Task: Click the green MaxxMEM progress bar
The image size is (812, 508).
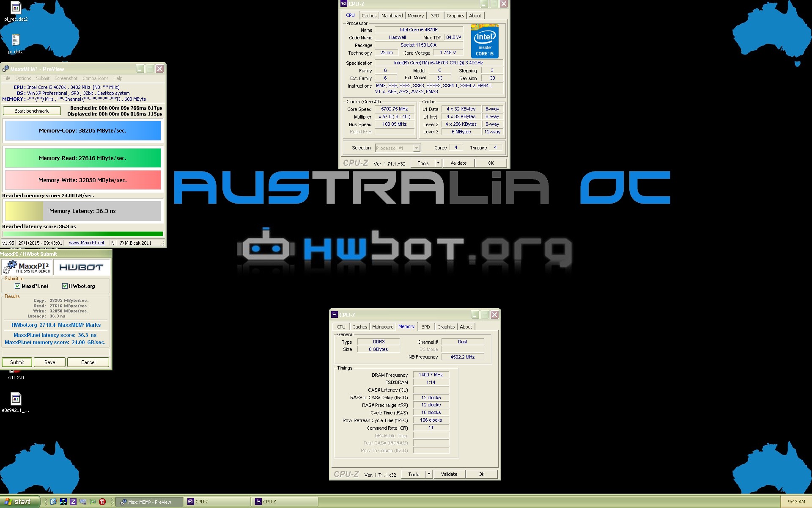Action: pos(83,234)
